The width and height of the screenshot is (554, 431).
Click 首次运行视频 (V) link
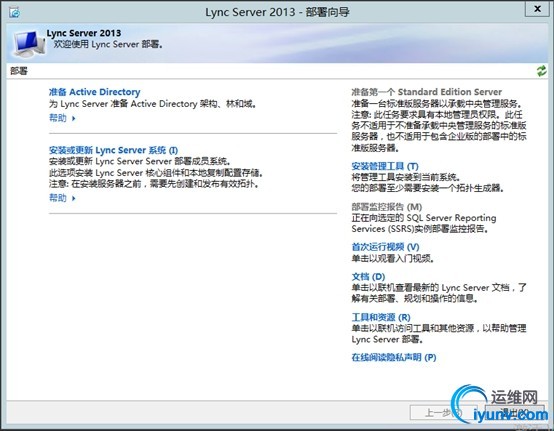[x=385, y=247]
